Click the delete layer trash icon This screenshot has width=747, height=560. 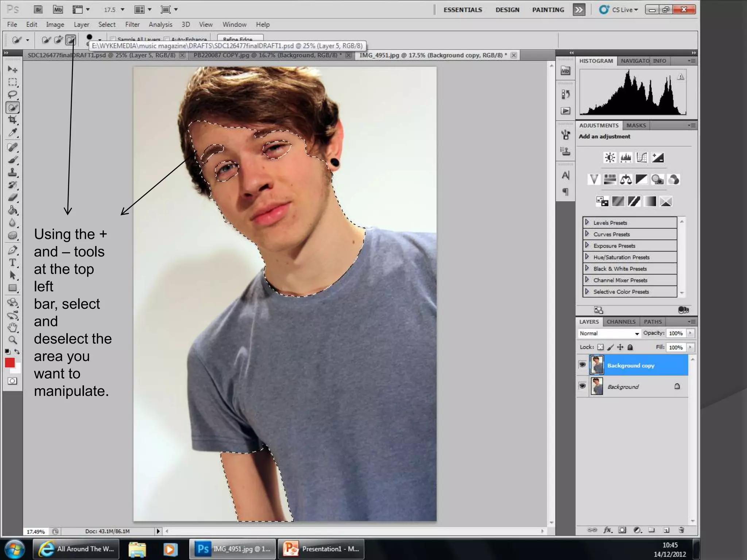click(x=681, y=530)
